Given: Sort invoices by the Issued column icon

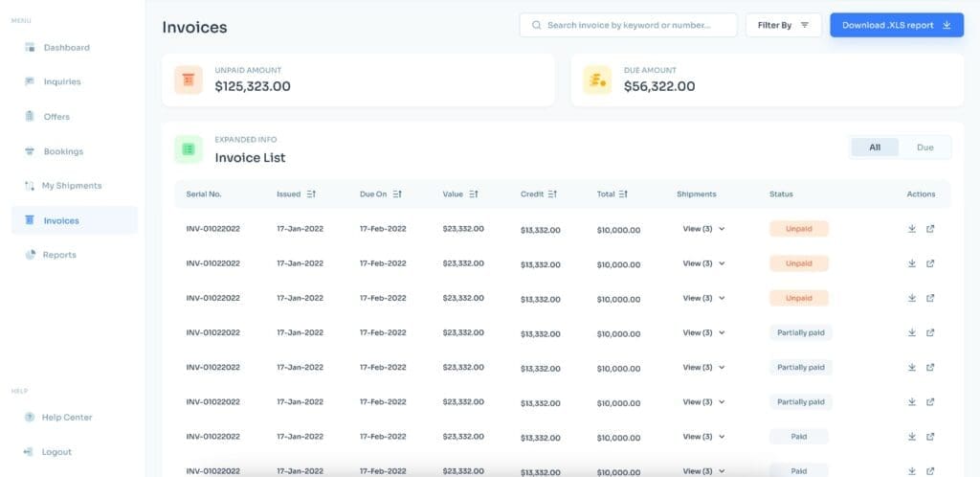Looking at the screenshot, I should pos(310,194).
